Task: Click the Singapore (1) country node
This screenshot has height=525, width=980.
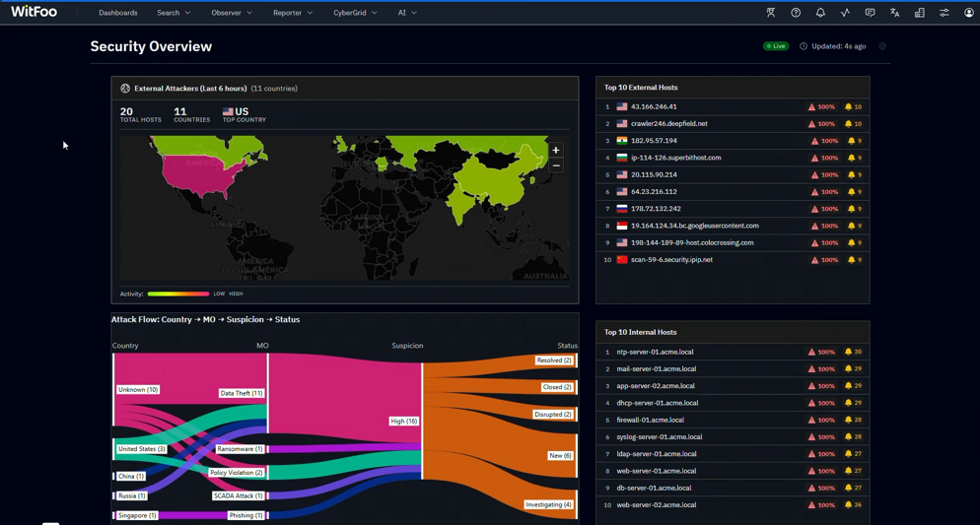Action: point(137,515)
